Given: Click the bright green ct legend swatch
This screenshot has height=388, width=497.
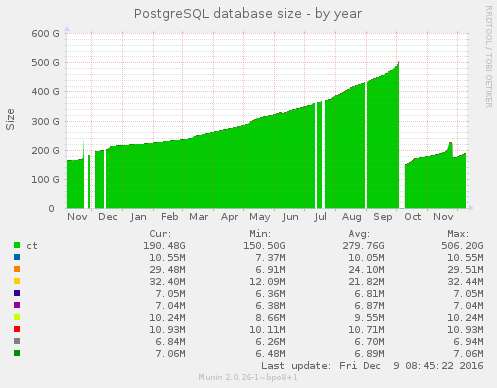Looking at the screenshot, I should (17, 245).
